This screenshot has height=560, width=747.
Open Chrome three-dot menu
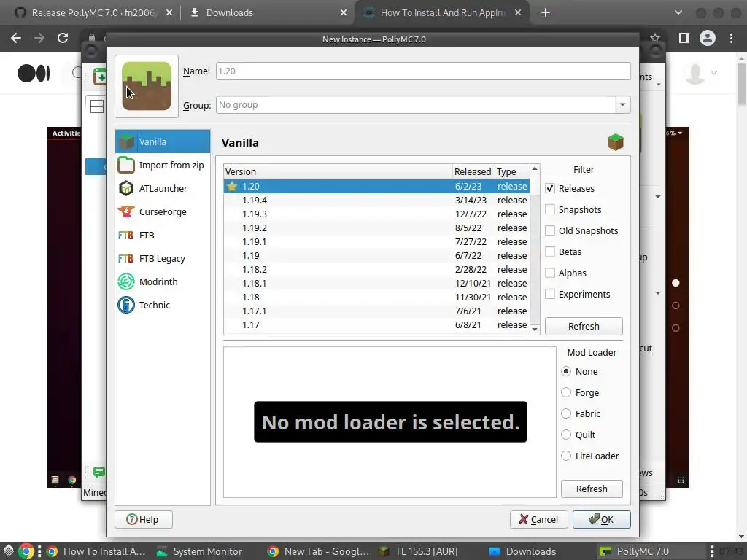731,38
